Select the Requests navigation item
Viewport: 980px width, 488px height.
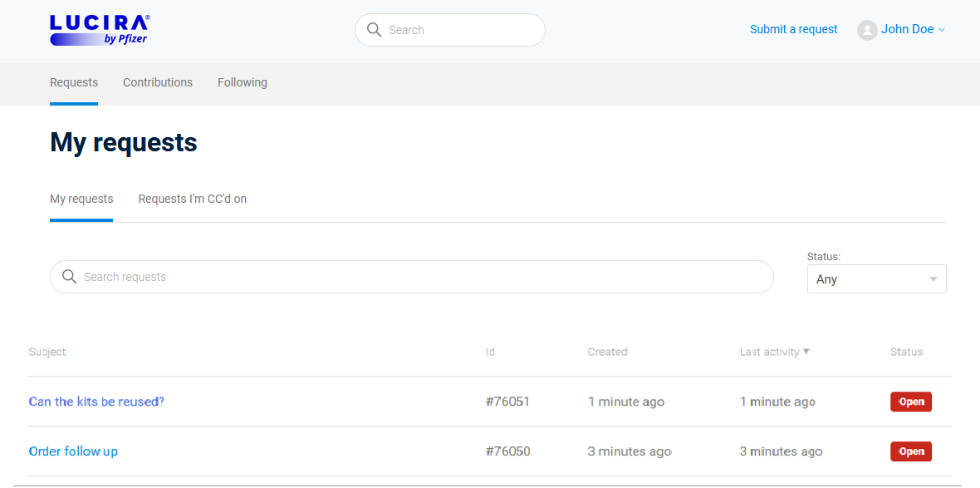74,82
